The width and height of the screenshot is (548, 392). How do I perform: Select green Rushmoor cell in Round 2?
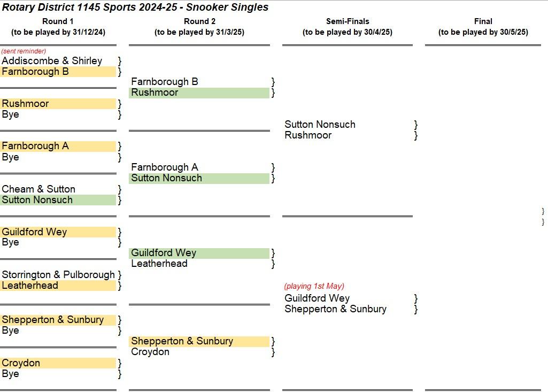[199, 93]
